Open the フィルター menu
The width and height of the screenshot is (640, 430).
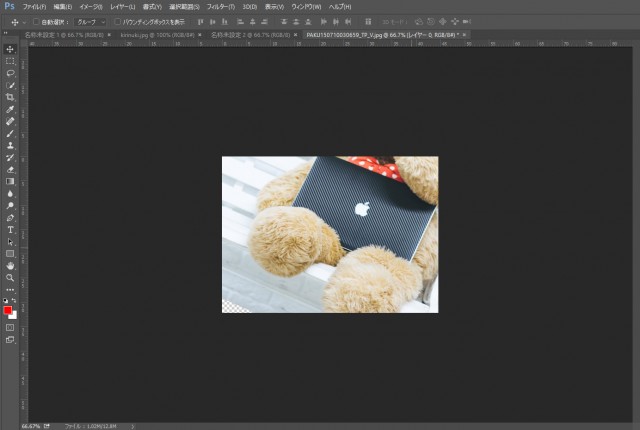(x=225, y=6)
